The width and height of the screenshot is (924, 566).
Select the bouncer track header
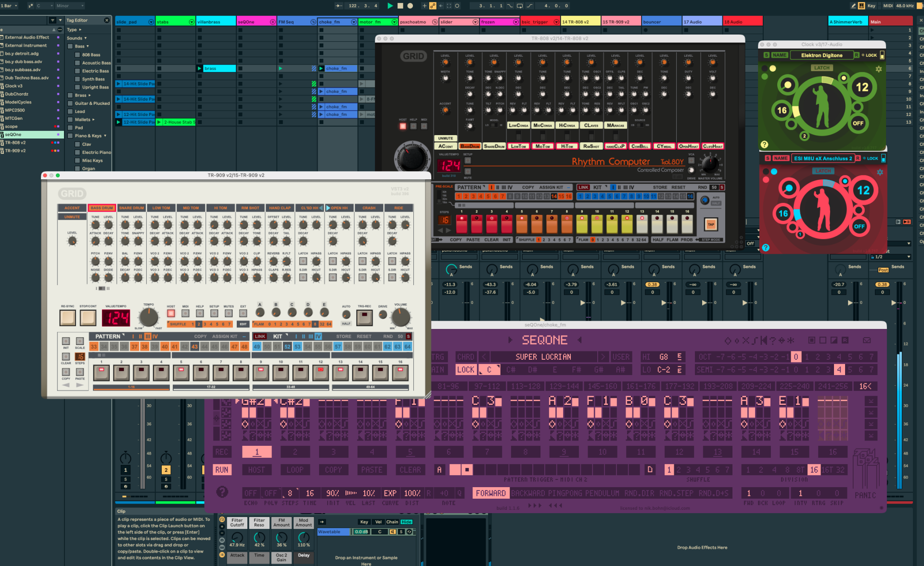pos(661,22)
